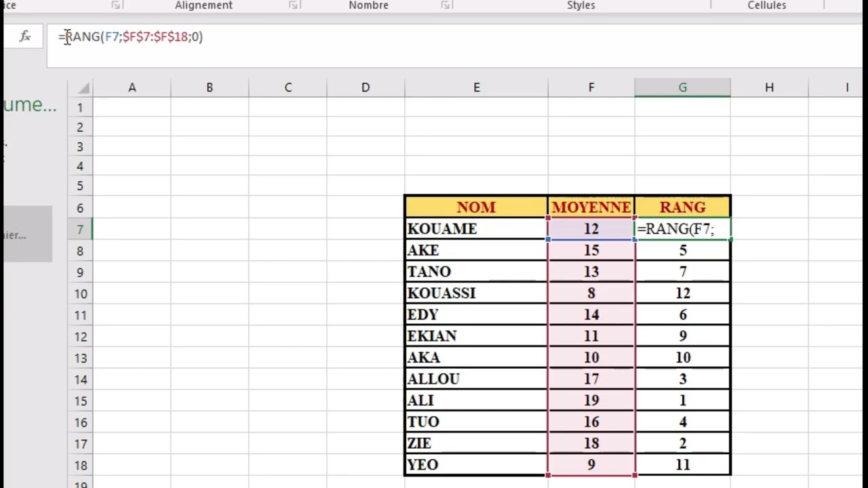868x488 pixels.
Task: Select column D header
Action: [x=366, y=87]
